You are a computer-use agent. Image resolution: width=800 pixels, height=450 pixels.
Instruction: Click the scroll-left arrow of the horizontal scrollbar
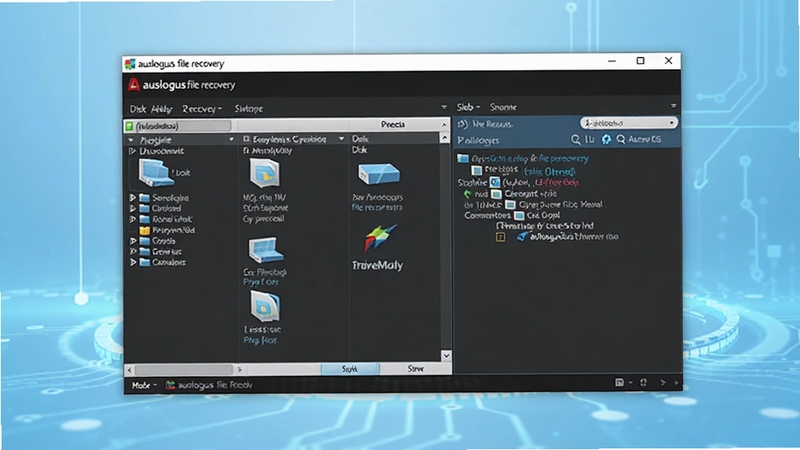coord(130,369)
